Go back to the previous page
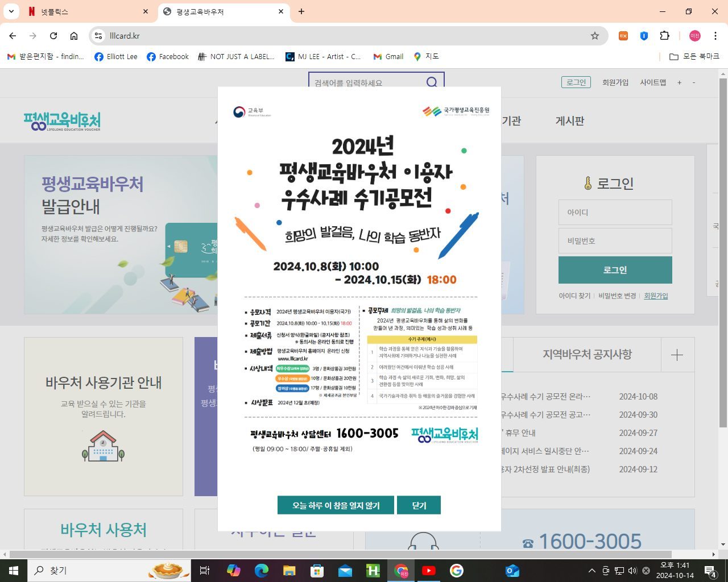 click(x=13, y=36)
